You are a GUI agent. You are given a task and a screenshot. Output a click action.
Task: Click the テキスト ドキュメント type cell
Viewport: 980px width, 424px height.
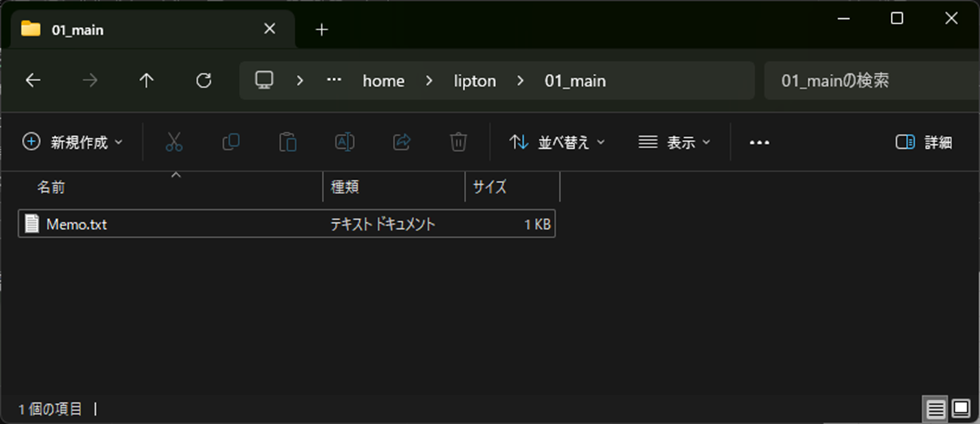coord(383,224)
